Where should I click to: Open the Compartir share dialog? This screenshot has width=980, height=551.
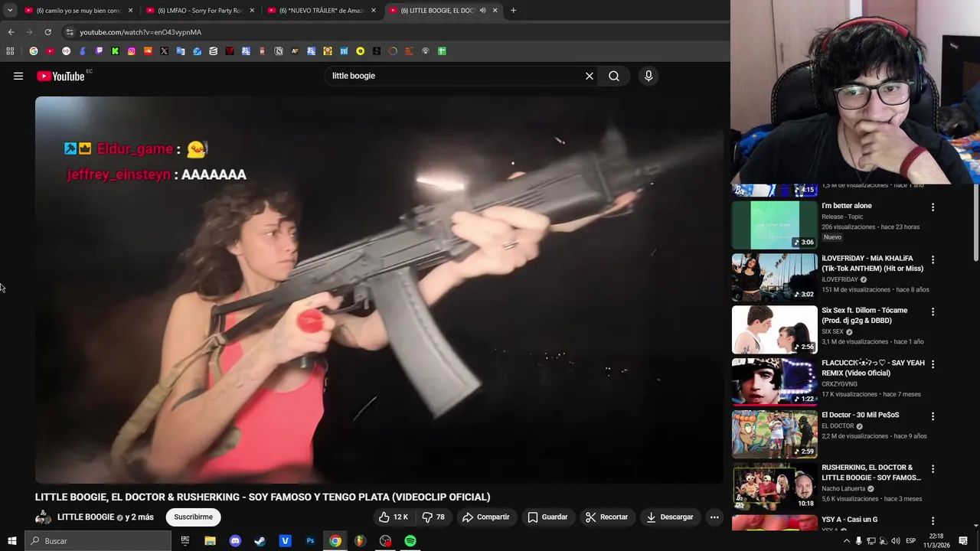(x=485, y=517)
